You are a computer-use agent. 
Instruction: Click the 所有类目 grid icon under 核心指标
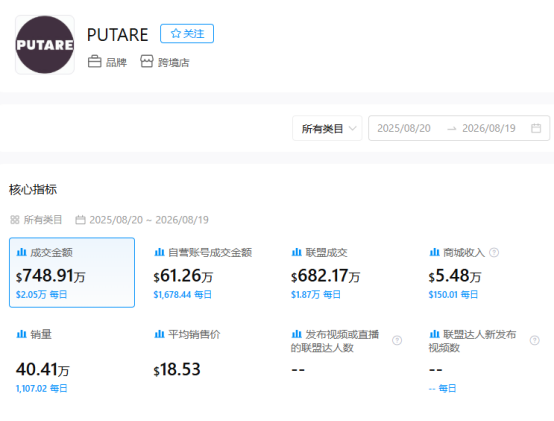click(14, 220)
